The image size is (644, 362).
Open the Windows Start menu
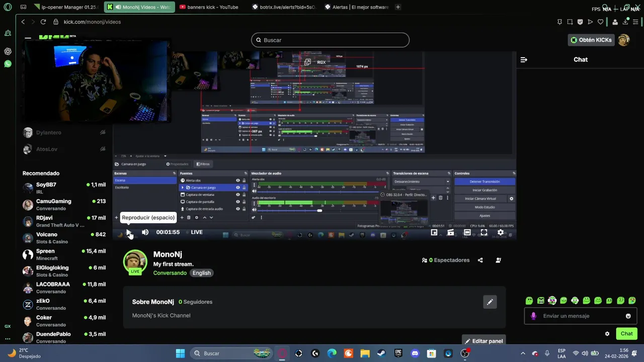(180, 353)
